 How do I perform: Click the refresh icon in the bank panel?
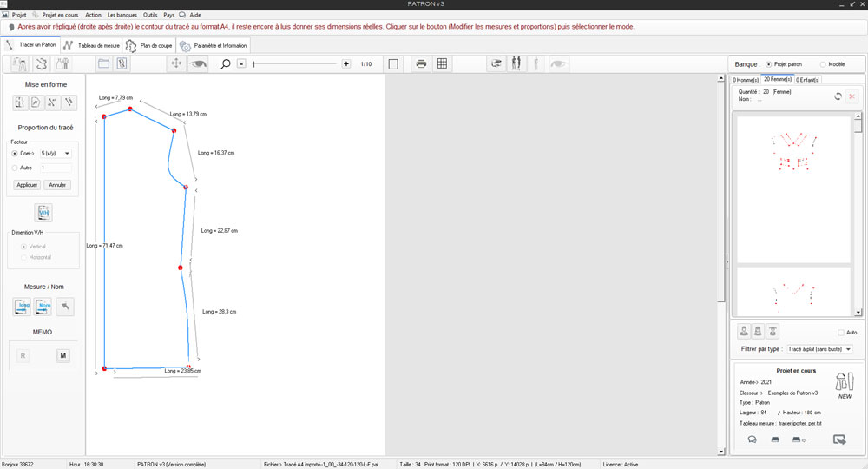coord(838,96)
